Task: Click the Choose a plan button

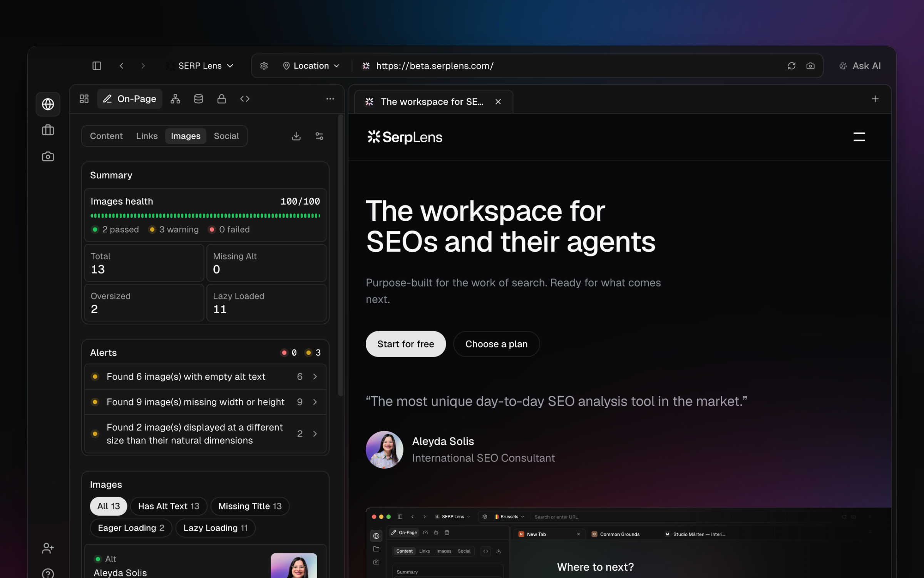Action: click(497, 344)
